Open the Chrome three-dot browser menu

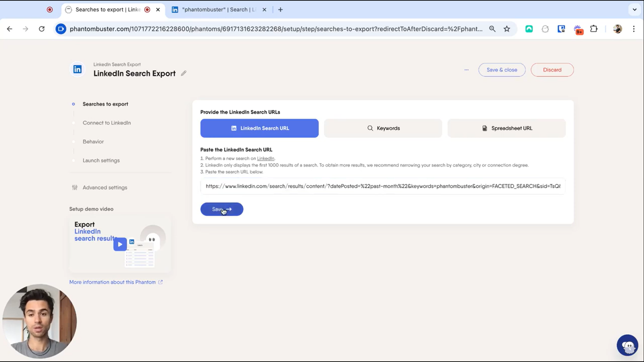pos(634,29)
